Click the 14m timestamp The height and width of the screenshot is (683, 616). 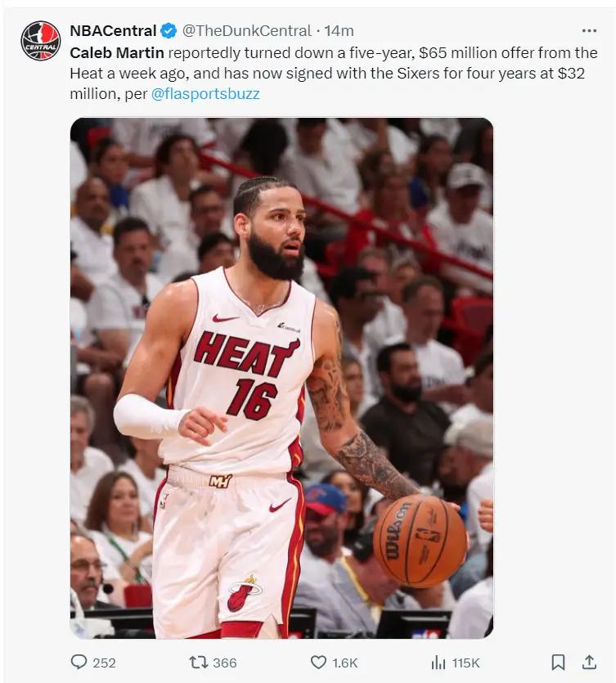point(339,31)
